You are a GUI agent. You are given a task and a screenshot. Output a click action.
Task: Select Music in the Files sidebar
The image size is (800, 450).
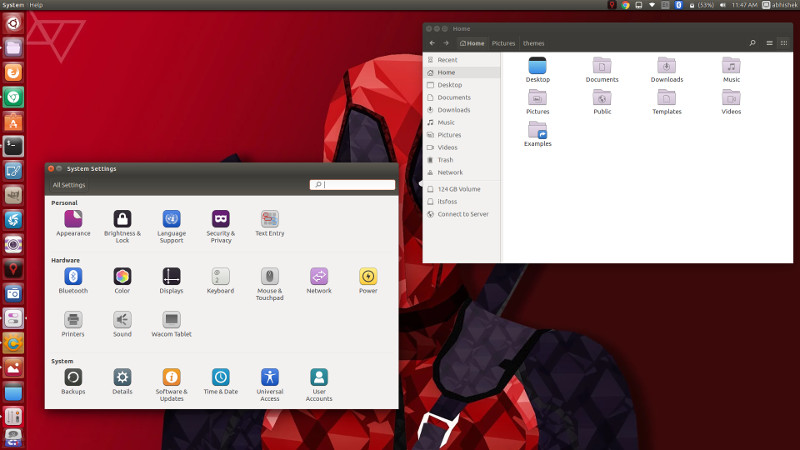point(462,122)
